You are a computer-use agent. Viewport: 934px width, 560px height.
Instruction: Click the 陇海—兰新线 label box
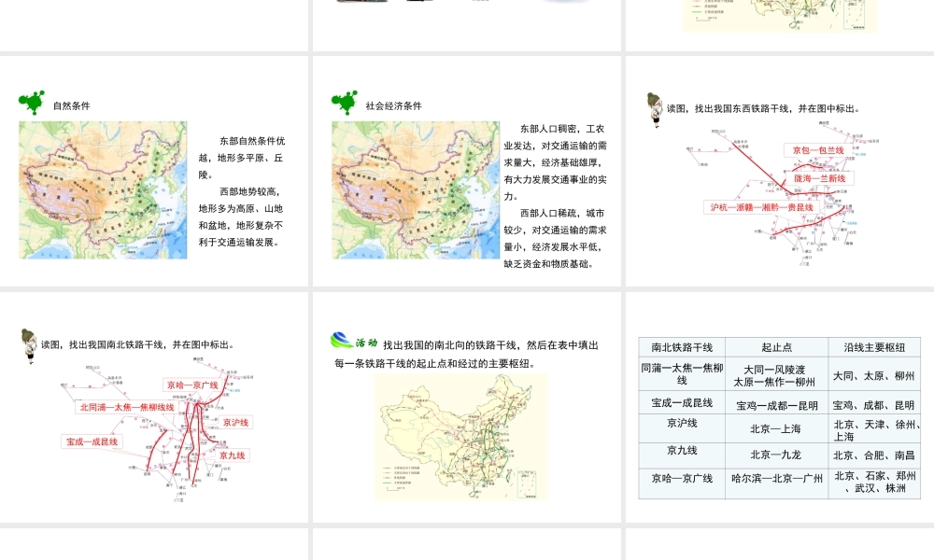[x=819, y=178]
